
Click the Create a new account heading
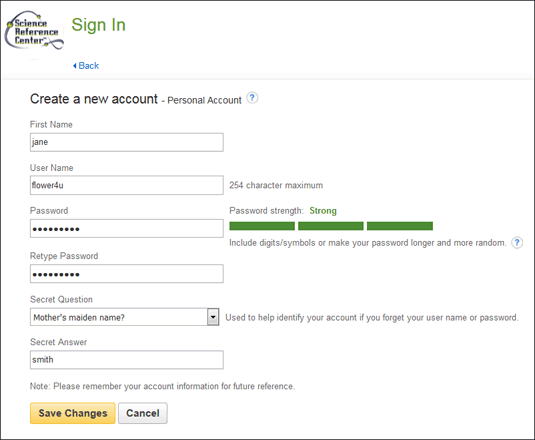point(94,99)
